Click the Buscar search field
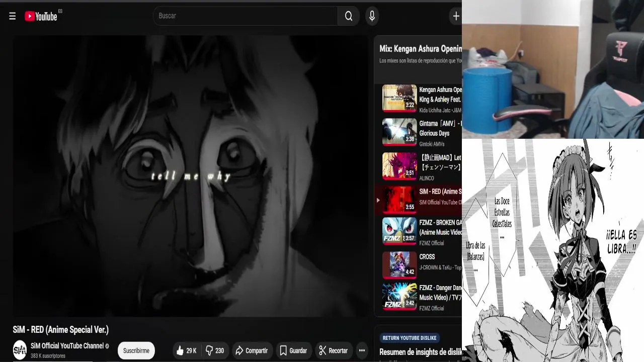 [246, 16]
